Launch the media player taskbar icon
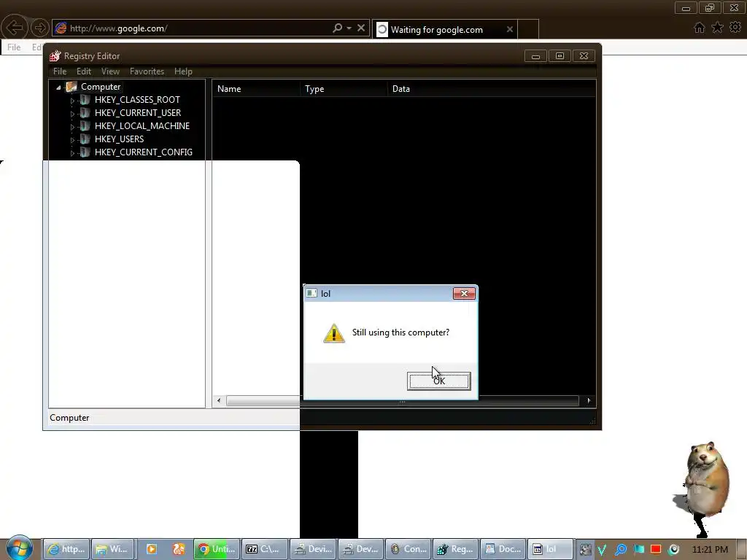 (x=152, y=549)
